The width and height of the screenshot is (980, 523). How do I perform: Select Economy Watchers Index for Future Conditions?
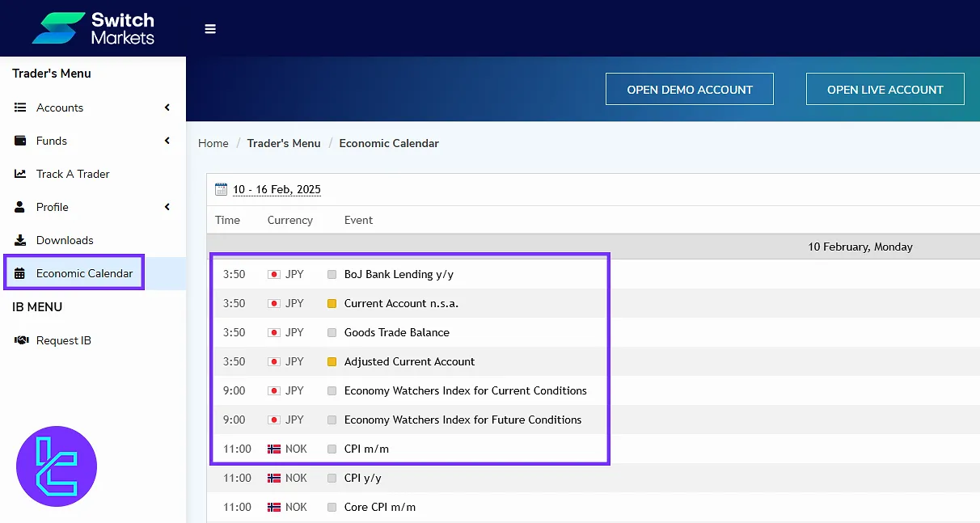[463, 420]
